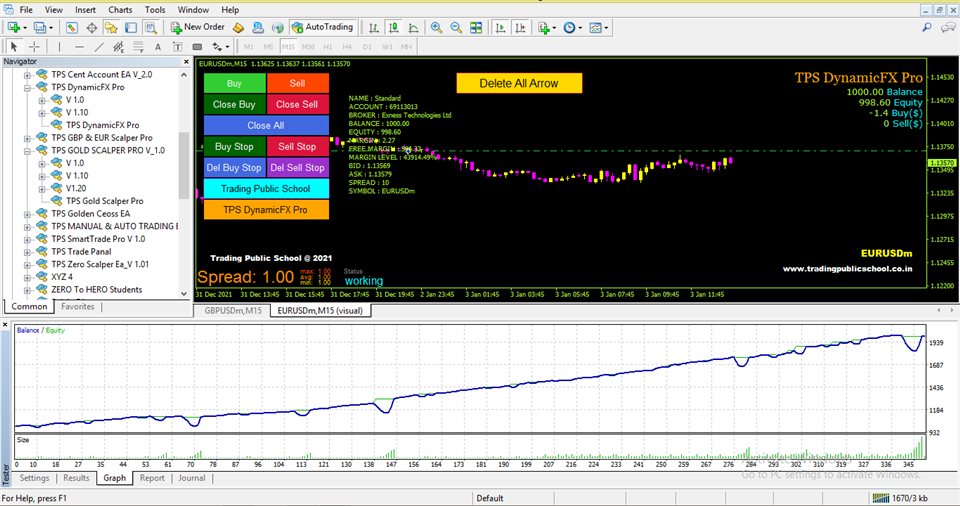
Task: Expand the TPS Zero Scalper Ea_V 1.01 node
Action: (27, 265)
